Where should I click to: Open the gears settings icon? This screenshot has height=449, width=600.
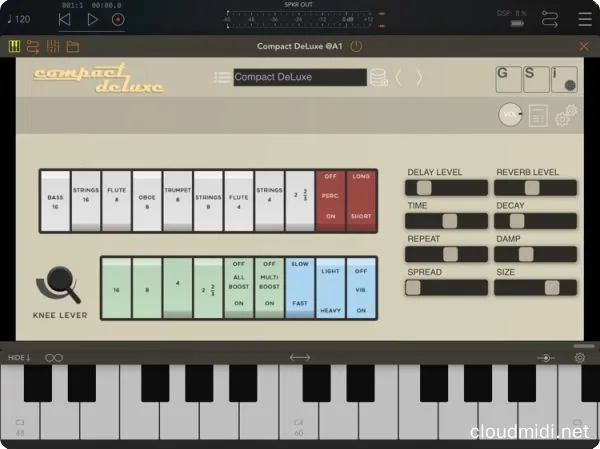coord(566,115)
